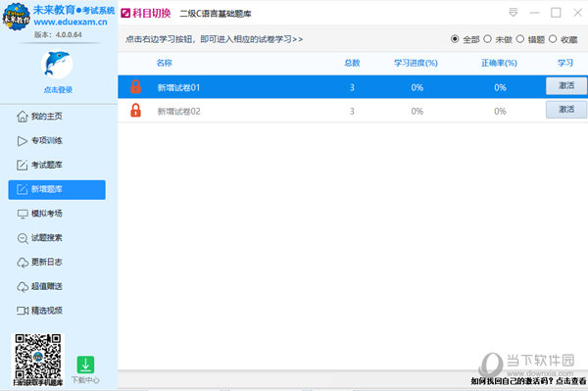Select the 新增试卷02 row name
Screen dimensions: 588x391
point(179,112)
